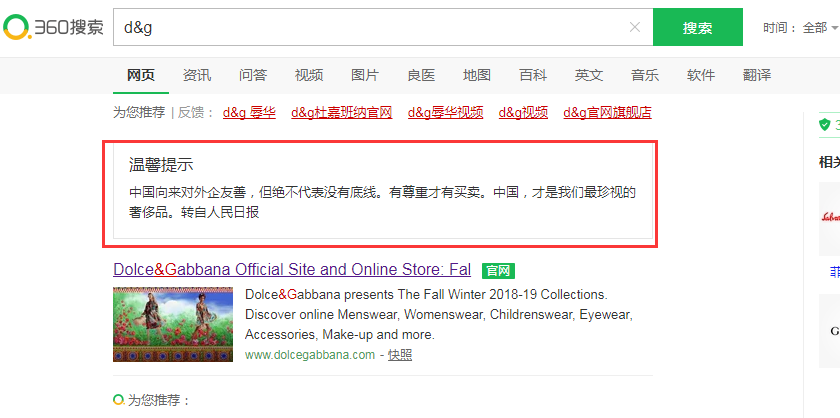Clear search text with the X icon
Screen dimensions: 840x418
click(635, 27)
